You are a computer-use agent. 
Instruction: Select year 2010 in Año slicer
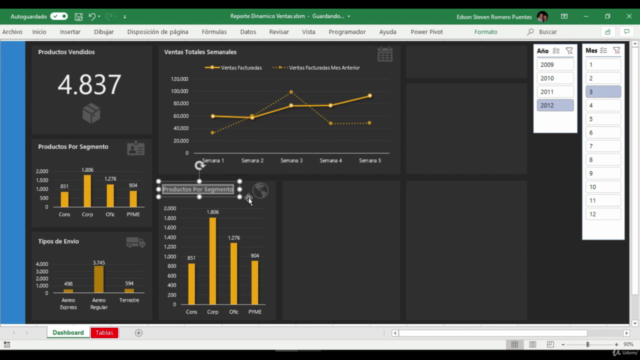pyautogui.click(x=555, y=78)
